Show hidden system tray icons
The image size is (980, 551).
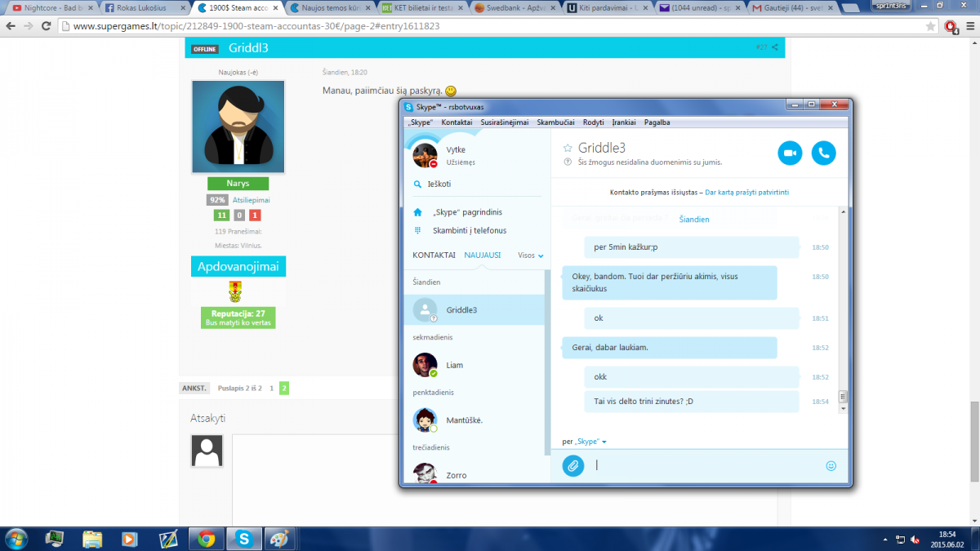coord(886,540)
